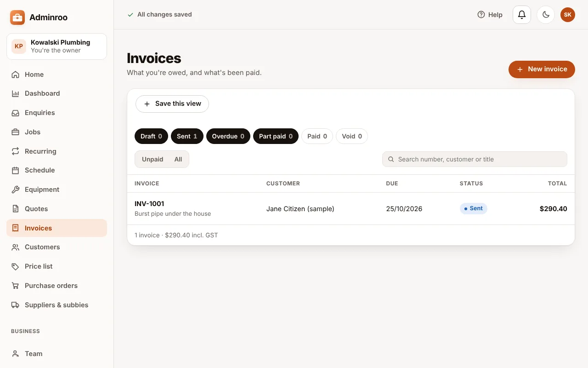Viewport: 588px width, 368px height.
Task: Click the Quotes document icon
Action: 16,209
